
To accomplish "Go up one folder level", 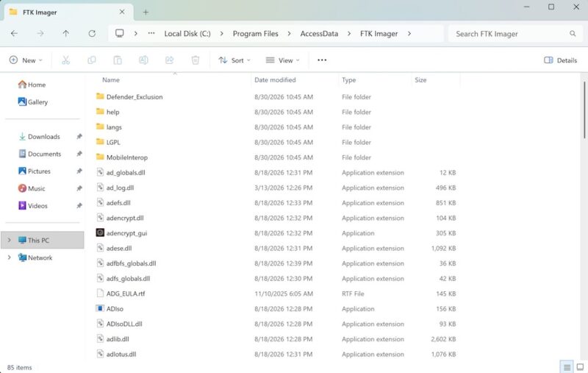I will pos(66,33).
